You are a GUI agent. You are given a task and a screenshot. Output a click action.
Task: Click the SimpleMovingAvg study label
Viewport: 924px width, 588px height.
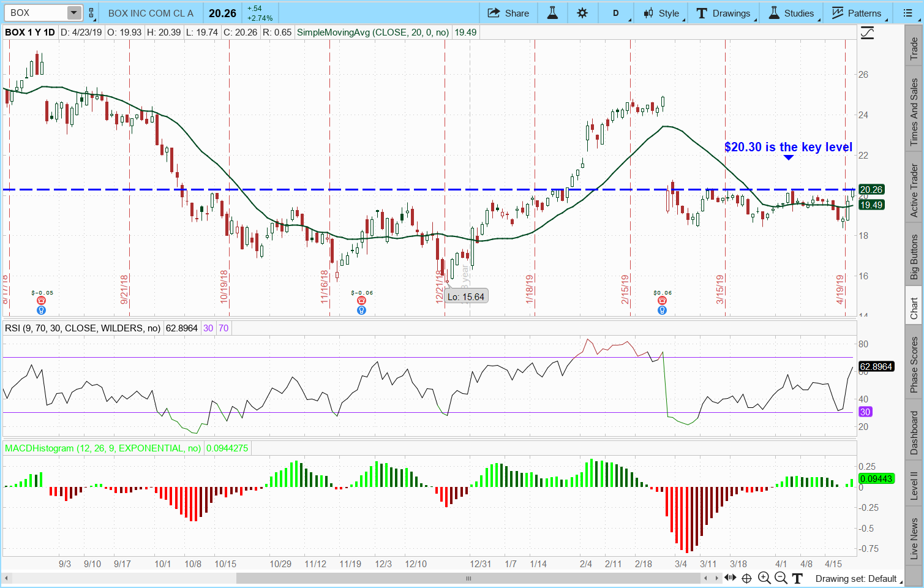(372, 32)
